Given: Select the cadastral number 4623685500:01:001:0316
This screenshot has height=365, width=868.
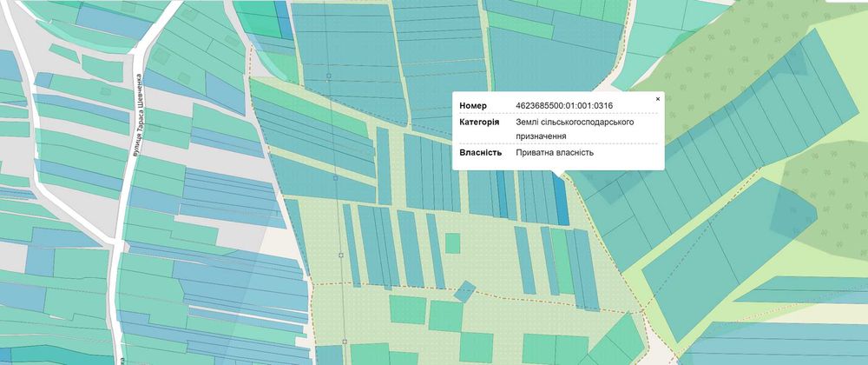Looking at the screenshot, I should pos(564,105).
